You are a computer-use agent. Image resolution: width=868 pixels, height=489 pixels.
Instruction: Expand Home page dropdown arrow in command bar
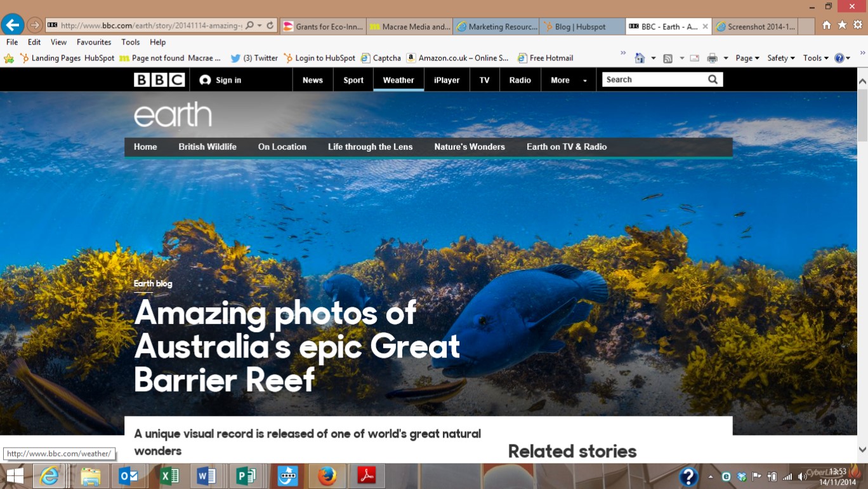click(x=653, y=58)
